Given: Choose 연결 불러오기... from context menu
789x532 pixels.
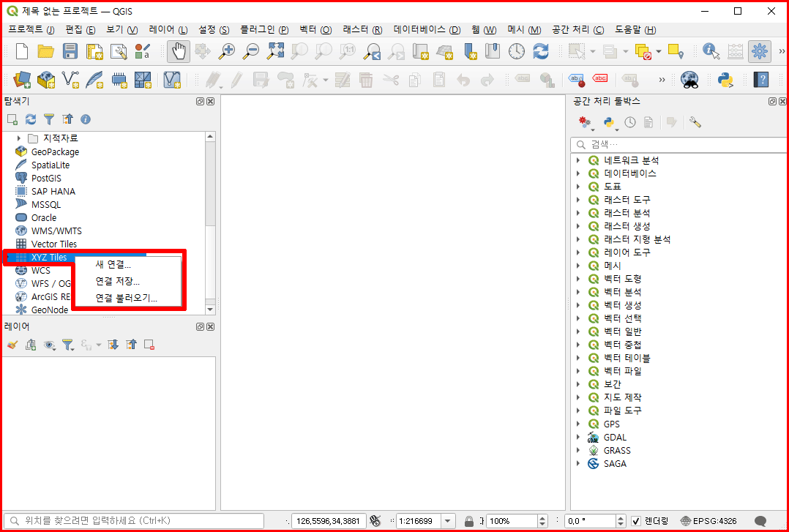Looking at the screenshot, I should (128, 298).
